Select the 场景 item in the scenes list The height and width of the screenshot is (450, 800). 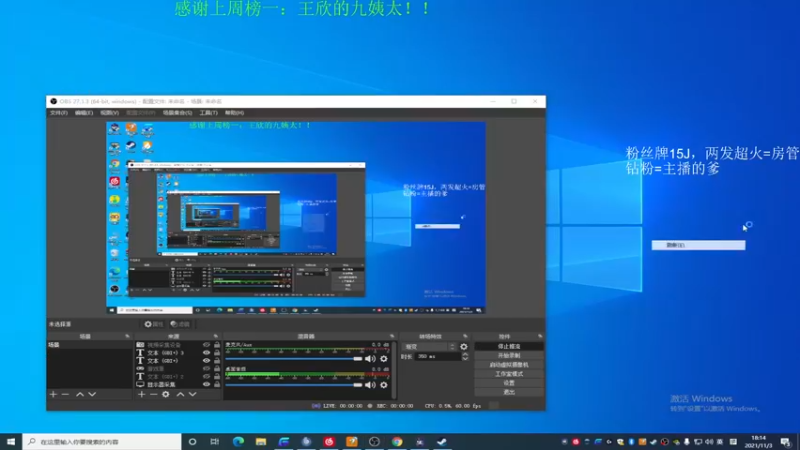pos(89,345)
